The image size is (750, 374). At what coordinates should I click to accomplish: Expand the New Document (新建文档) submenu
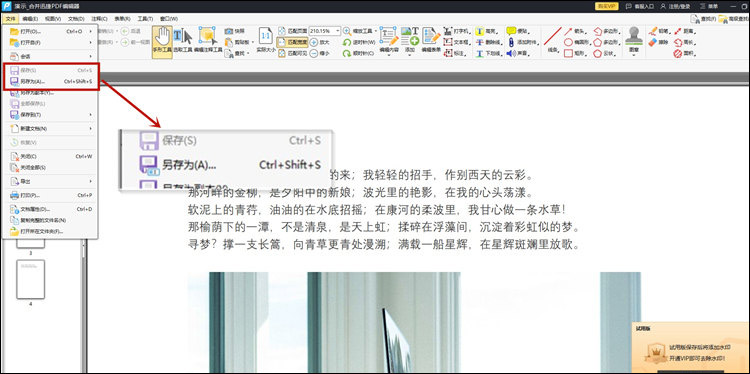(x=50, y=129)
